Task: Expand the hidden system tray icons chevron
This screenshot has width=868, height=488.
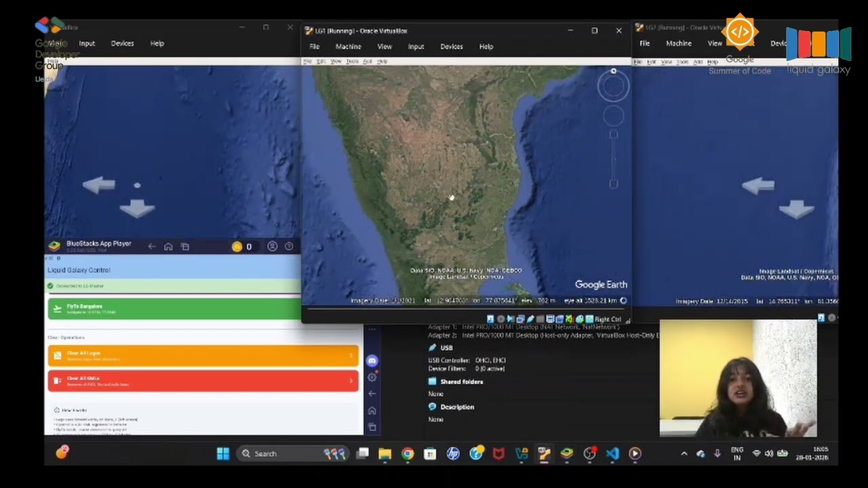Action: tap(684, 453)
